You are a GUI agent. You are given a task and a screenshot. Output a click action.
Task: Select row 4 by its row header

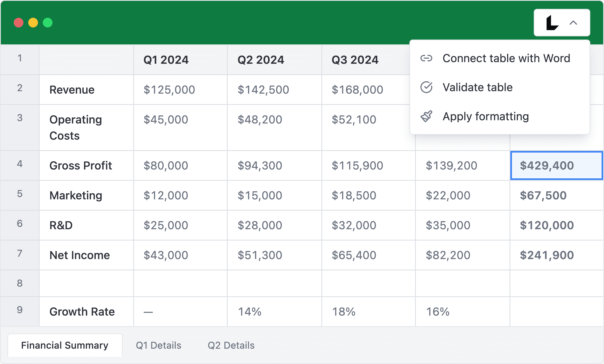coord(20,164)
